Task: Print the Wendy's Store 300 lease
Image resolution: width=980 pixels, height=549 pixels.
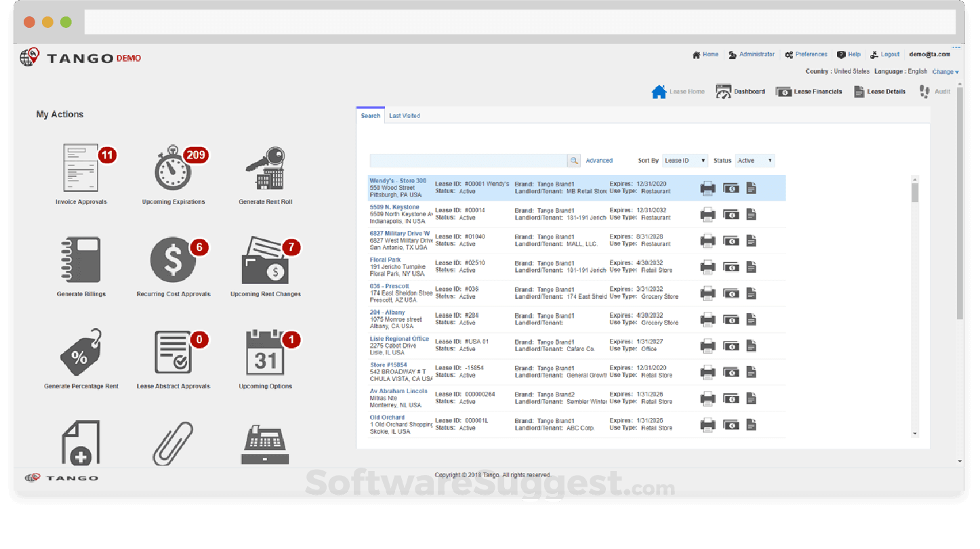Action: pos(708,188)
